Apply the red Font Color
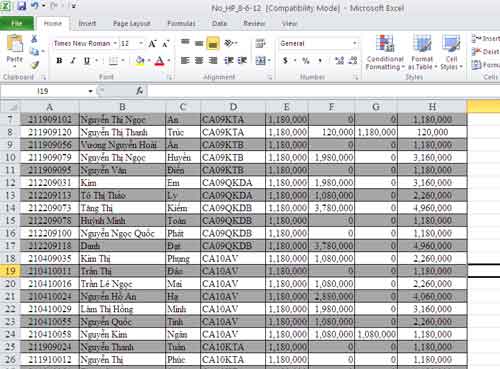This screenshot has width=500, height=369. click(160, 61)
